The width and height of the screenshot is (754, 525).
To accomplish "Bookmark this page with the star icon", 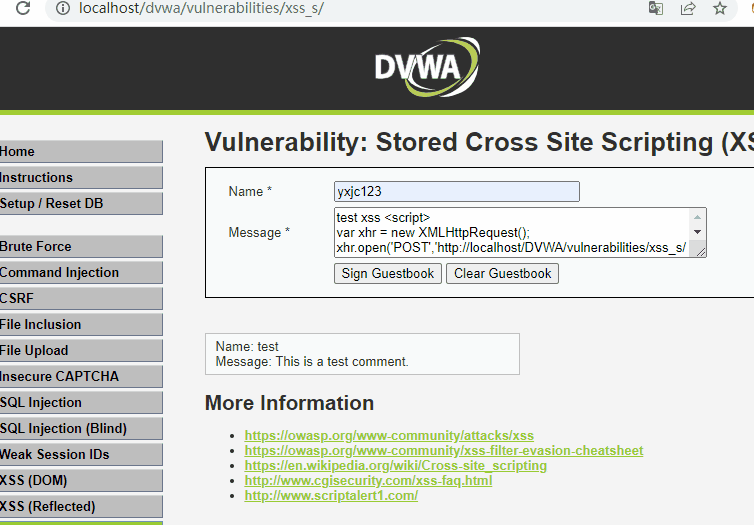I will pos(720,8).
